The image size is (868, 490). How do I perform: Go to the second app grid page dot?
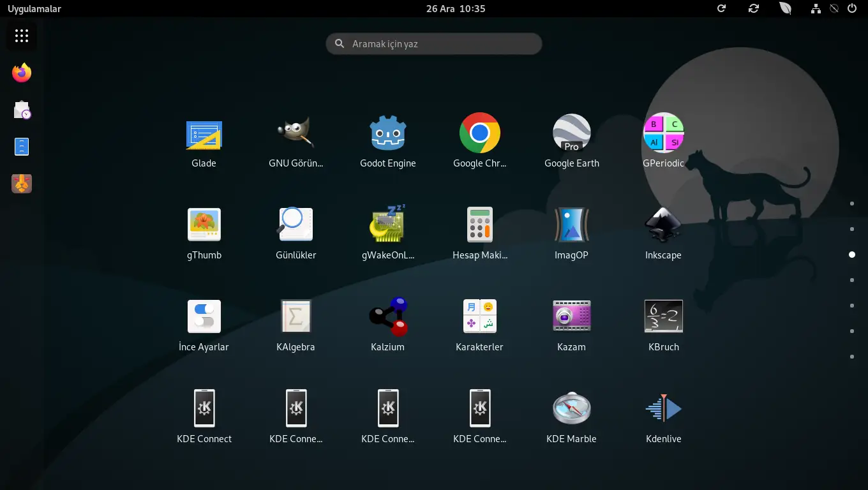tap(852, 229)
